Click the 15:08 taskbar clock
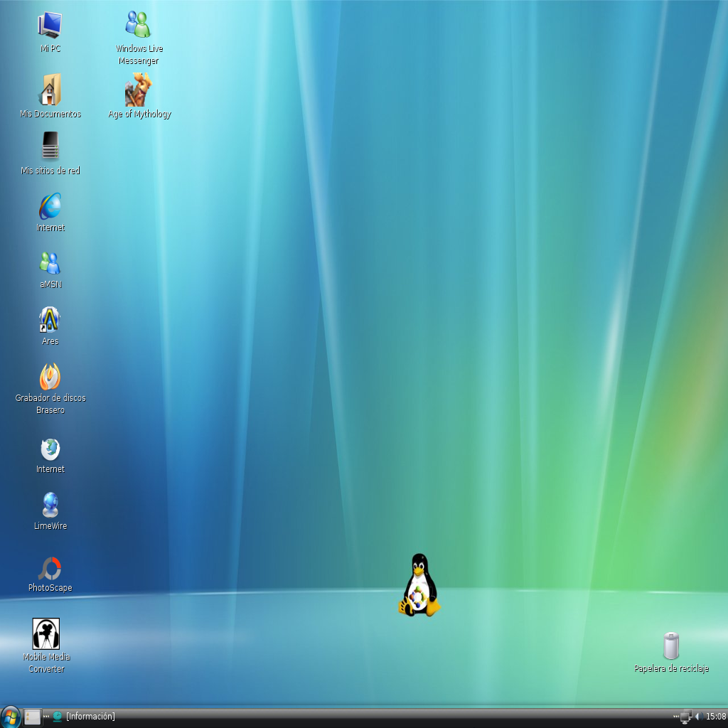 (715, 717)
